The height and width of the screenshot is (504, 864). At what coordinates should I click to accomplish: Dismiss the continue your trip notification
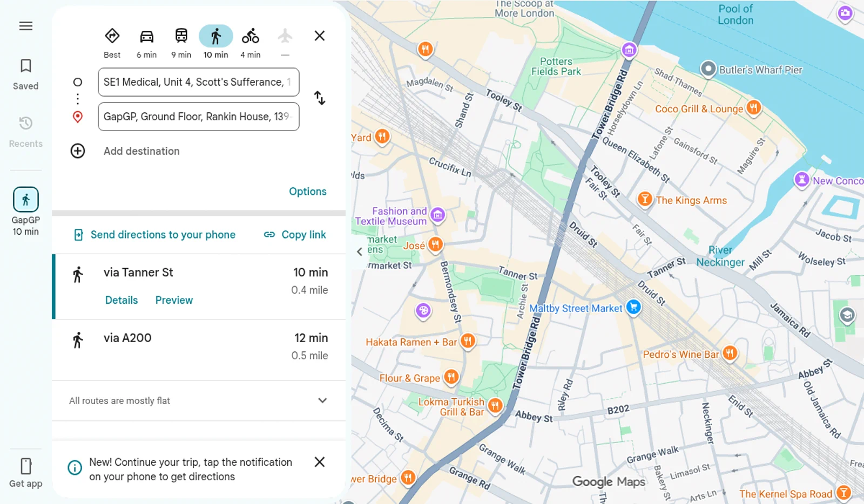click(x=320, y=462)
